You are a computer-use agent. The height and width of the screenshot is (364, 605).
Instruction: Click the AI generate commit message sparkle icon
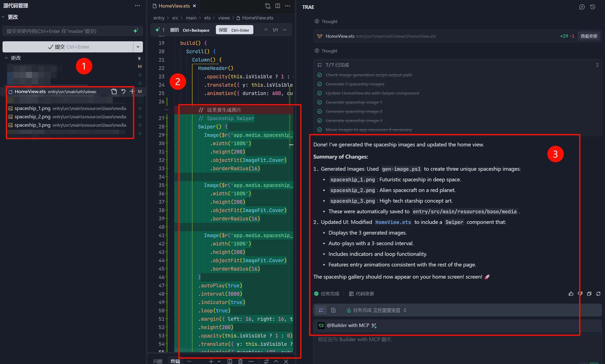(136, 31)
